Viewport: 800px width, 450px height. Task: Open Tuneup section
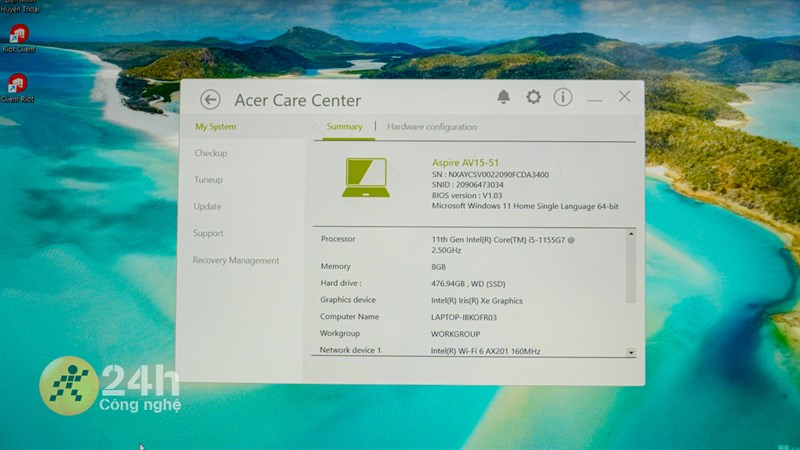click(x=208, y=180)
